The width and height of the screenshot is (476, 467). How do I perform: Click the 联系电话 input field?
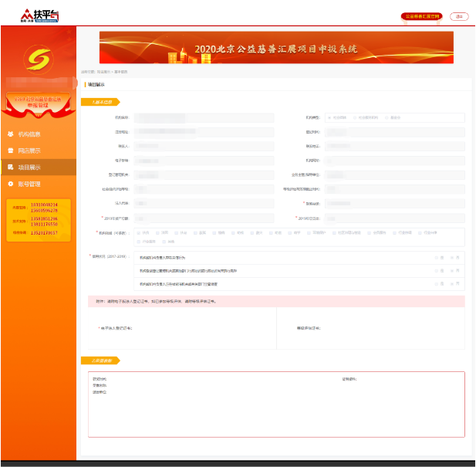(x=395, y=147)
